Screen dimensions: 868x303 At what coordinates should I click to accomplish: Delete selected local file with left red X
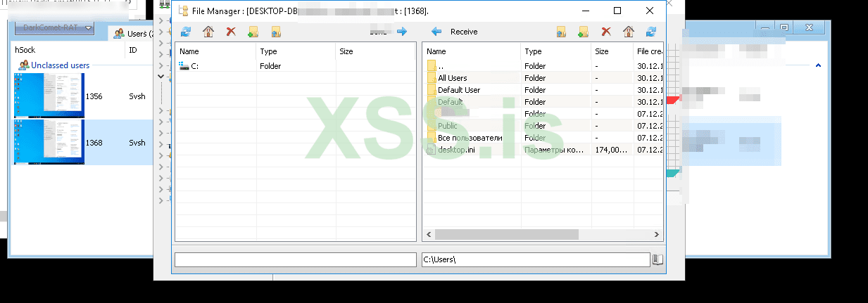230,32
